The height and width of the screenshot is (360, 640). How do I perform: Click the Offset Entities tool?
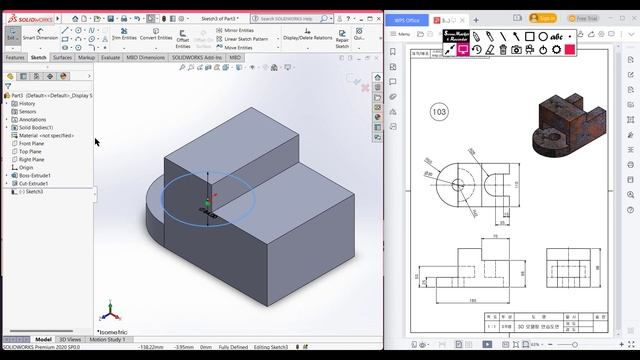pos(182,39)
